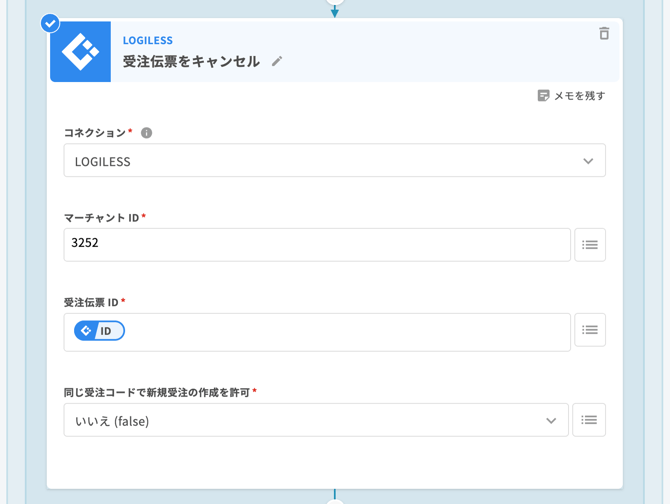Click the step title 受注伝票をキャンセル
Image resolution: width=670 pixels, height=504 pixels.
pos(191,62)
